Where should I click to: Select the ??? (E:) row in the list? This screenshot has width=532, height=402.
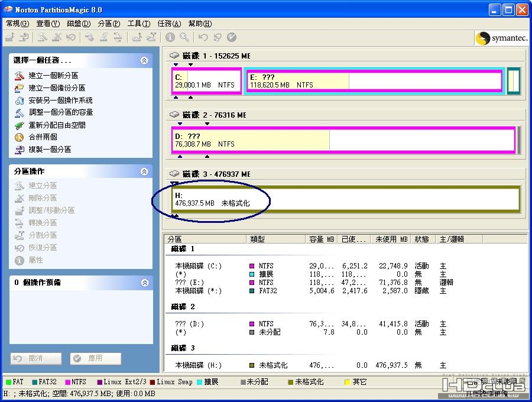pos(314,283)
